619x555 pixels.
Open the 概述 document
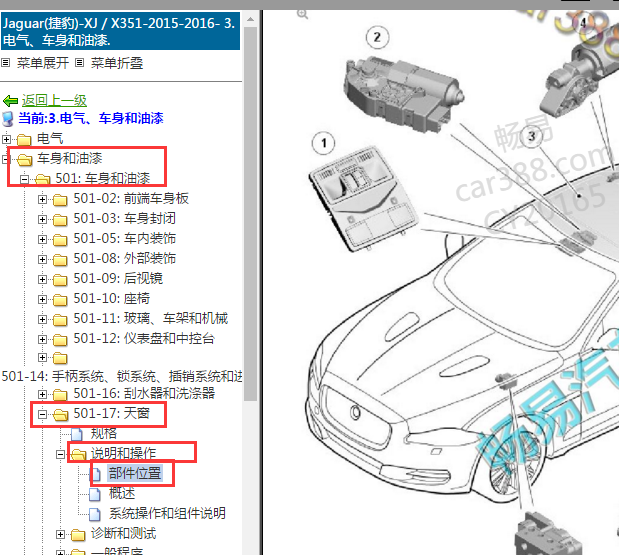[x=122, y=493]
